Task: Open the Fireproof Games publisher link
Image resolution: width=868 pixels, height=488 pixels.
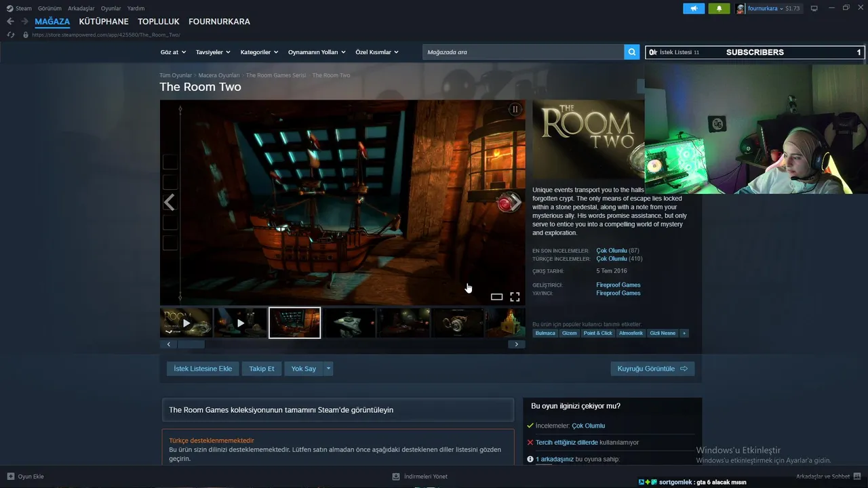Action: (x=618, y=293)
